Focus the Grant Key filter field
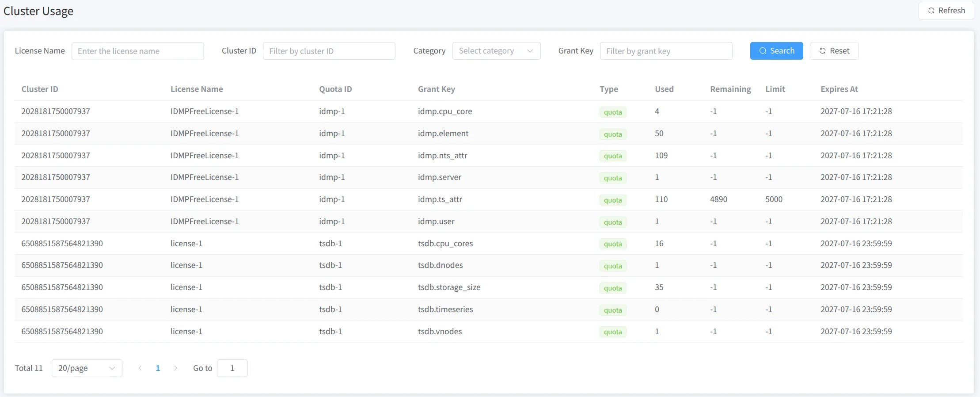 coord(666,51)
